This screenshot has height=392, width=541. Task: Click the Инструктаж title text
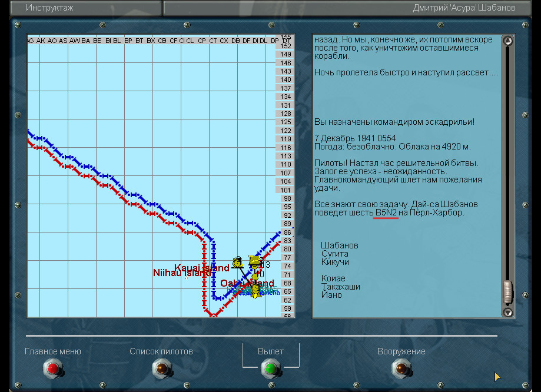(49, 8)
